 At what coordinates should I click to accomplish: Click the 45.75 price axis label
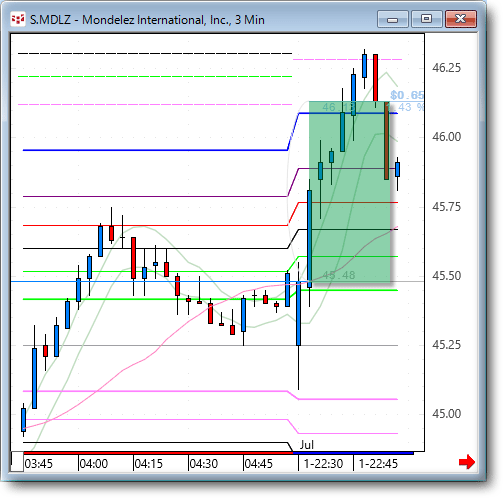click(446, 207)
